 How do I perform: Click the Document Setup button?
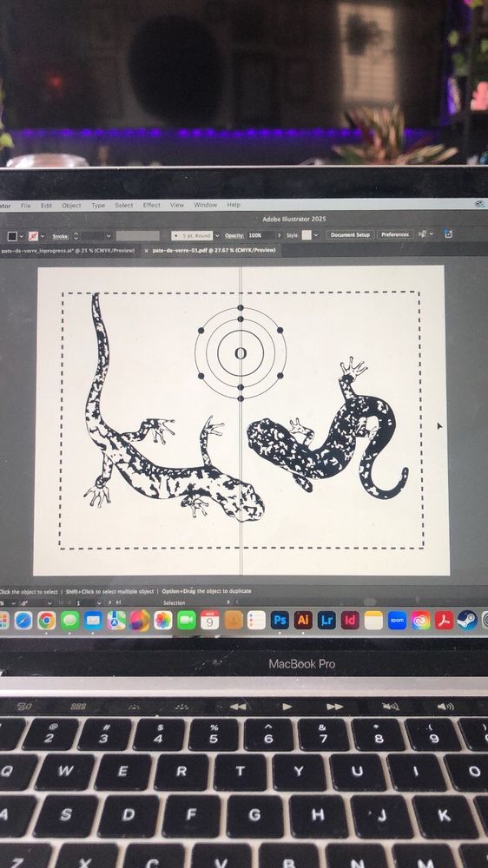(x=350, y=234)
